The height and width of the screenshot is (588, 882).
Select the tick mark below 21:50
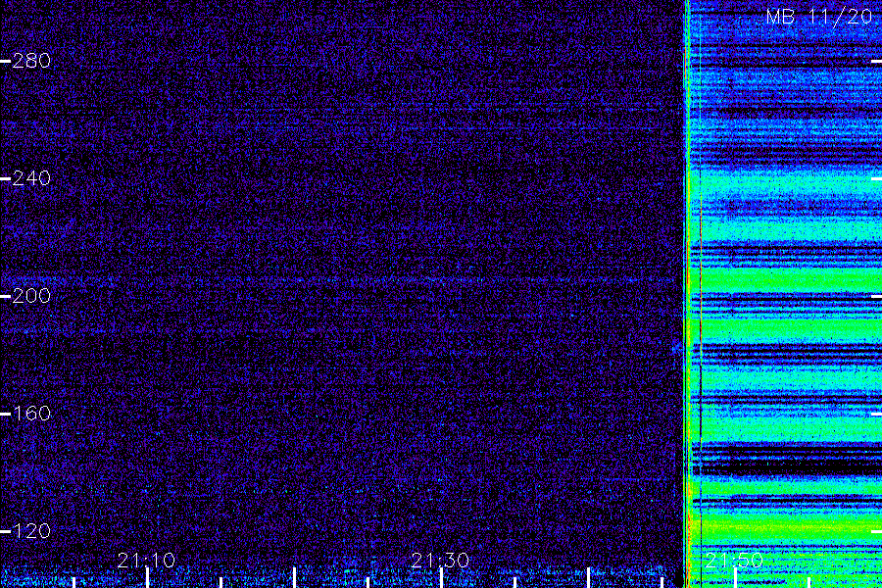click(x=735, y=578)
